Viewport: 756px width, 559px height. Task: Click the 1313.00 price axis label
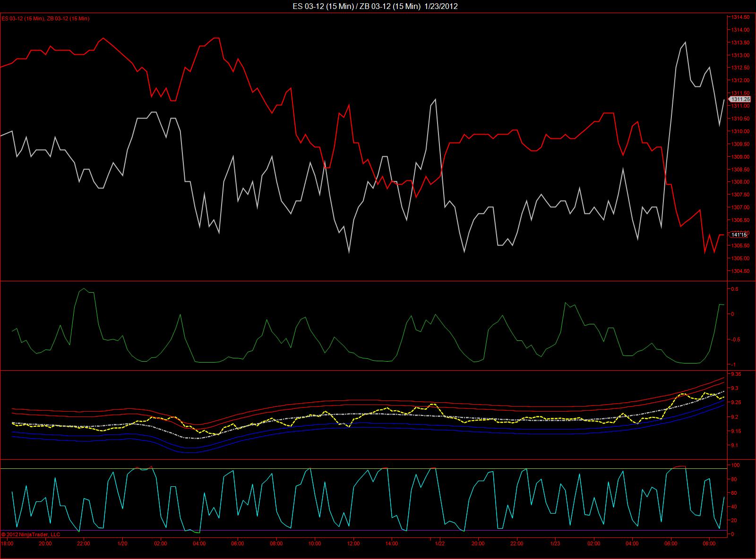pos(740,55)
